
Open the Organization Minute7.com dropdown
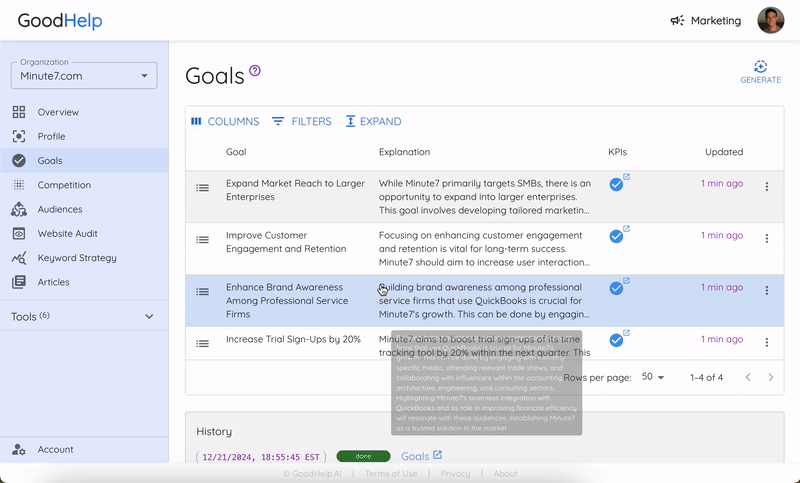tap(84, 76)
